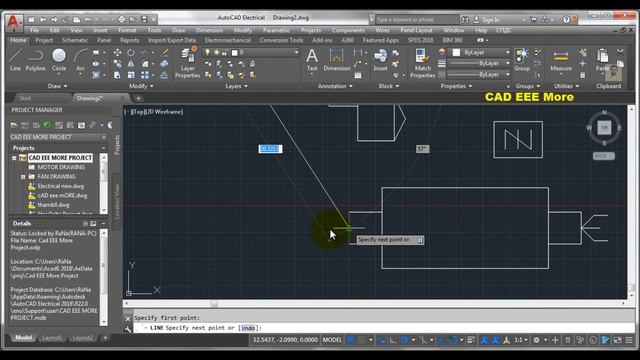Add a new drawing tab with plus
The height and width of the screenshot is (360, 640).
(138, 98)
